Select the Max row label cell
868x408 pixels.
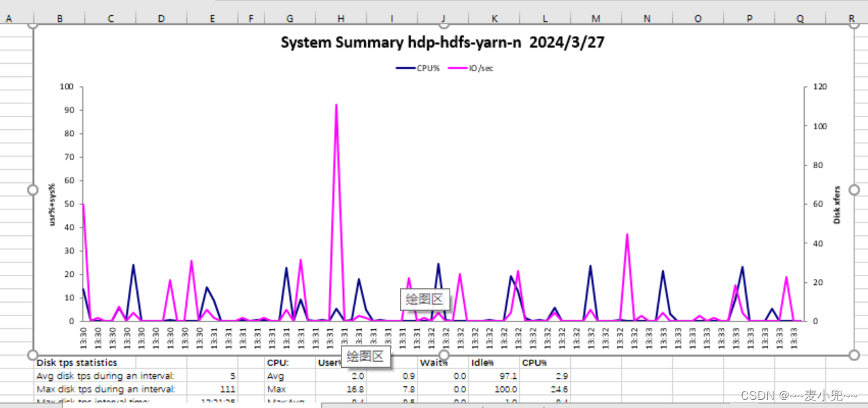pyautogui.click(x=290, y=390)
